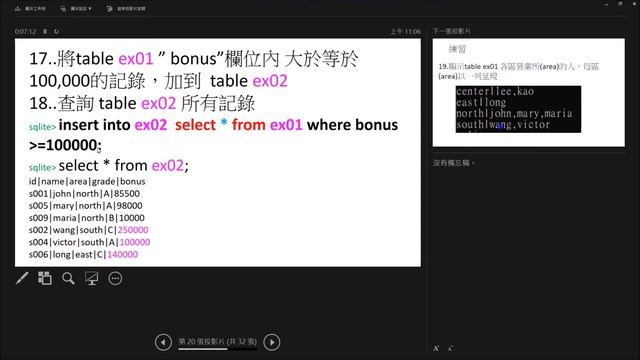
Task: Restore down the presenter view window
Action: 620,4
